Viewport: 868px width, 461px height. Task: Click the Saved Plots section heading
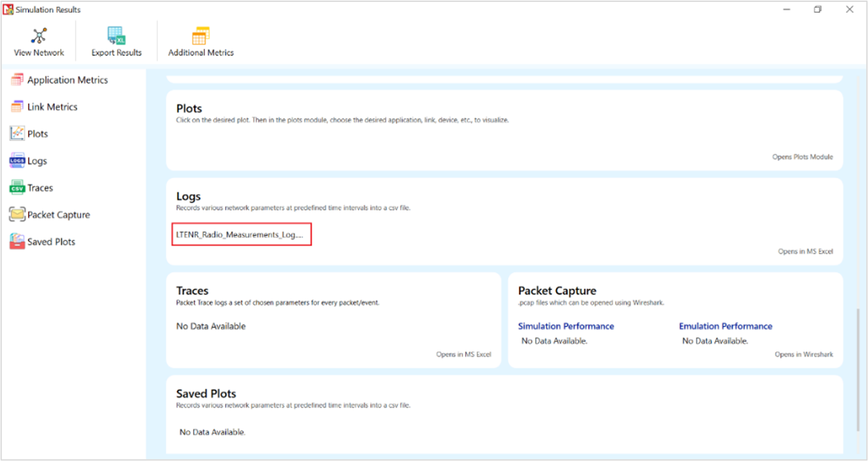(206, 393)
